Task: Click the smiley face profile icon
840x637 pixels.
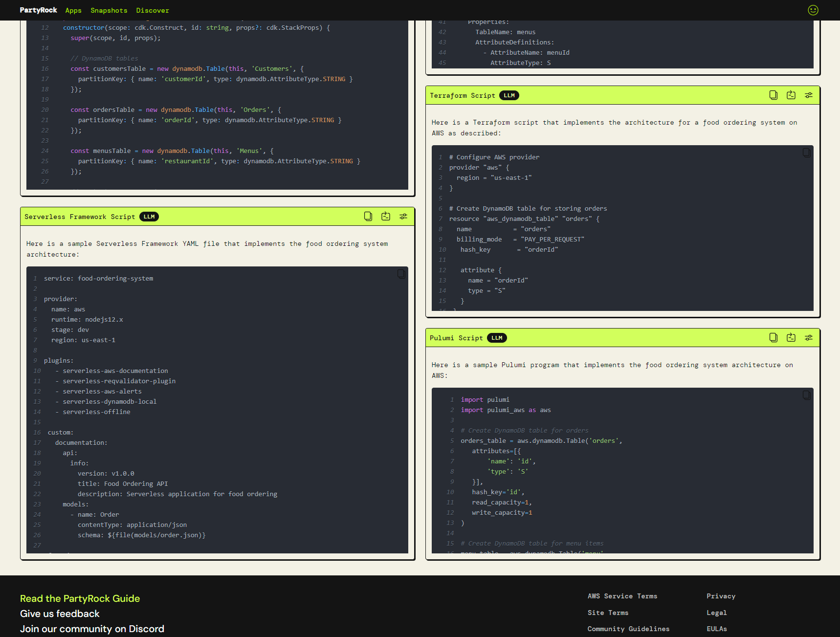Action: [x=813, y=10]
